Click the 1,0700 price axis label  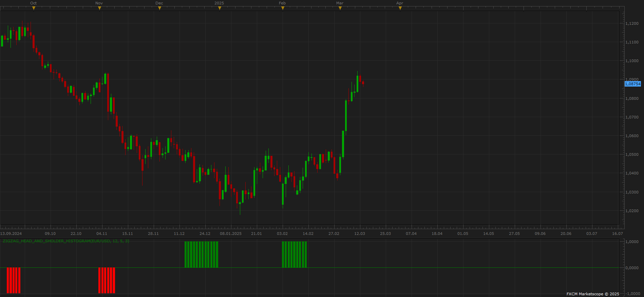click(632, 117)
